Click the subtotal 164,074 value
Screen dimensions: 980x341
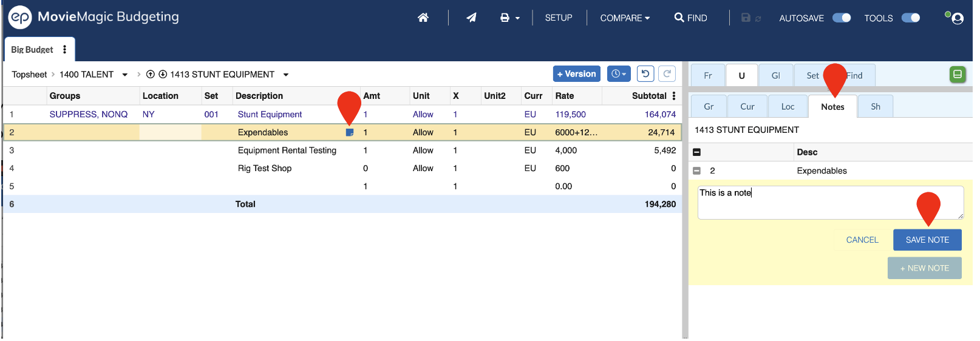(x=660, y=114)
